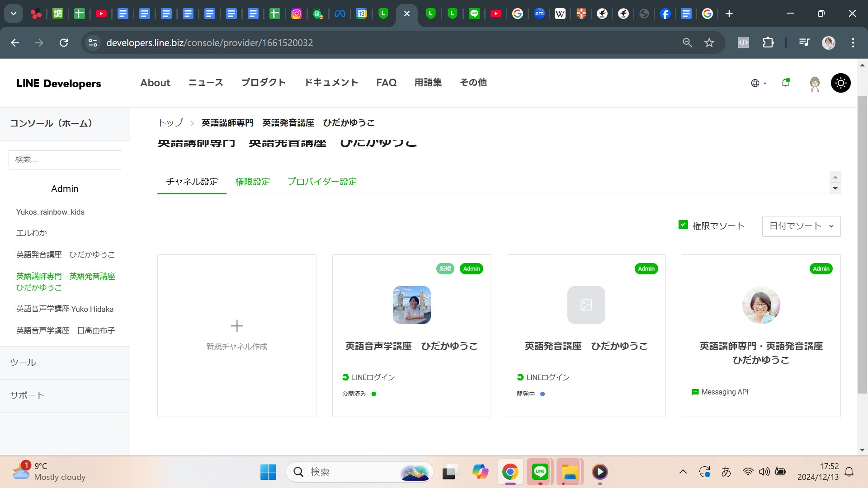Open the Windows Start button
Image resolution: width=868 pixels, height=488 pixels.
[268, 472]
